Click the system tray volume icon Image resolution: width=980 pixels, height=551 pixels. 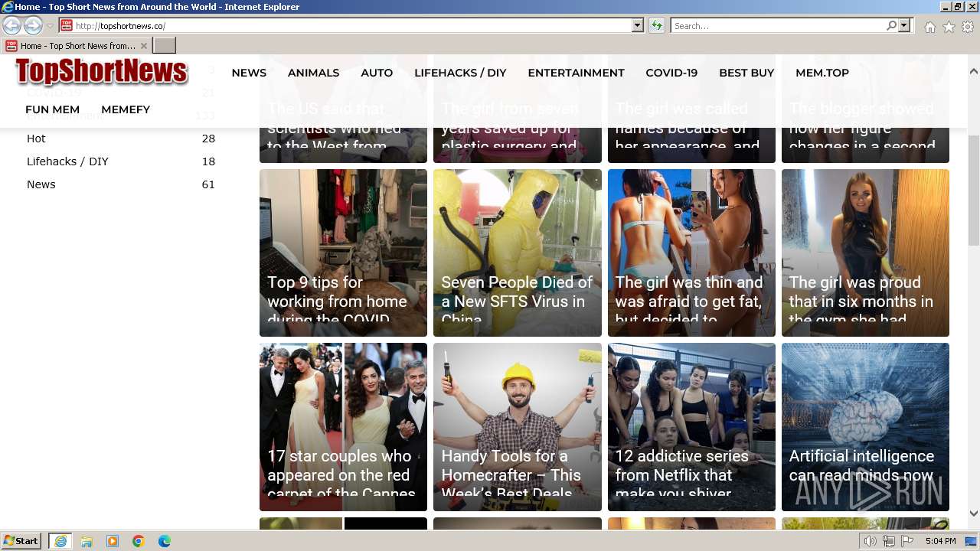[x=871, y=541]
